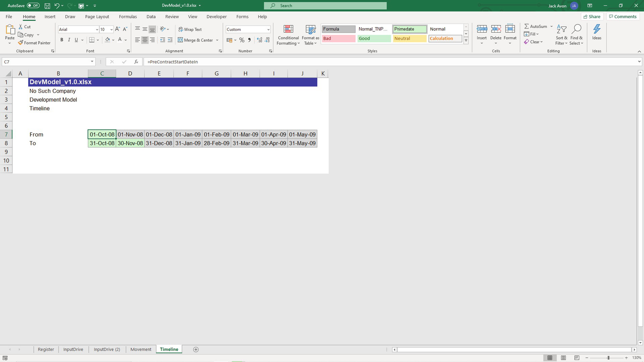Click the Insert Function fx button
Image resolution: width=644 pixels, height=362 pixels.
[136, 62]
